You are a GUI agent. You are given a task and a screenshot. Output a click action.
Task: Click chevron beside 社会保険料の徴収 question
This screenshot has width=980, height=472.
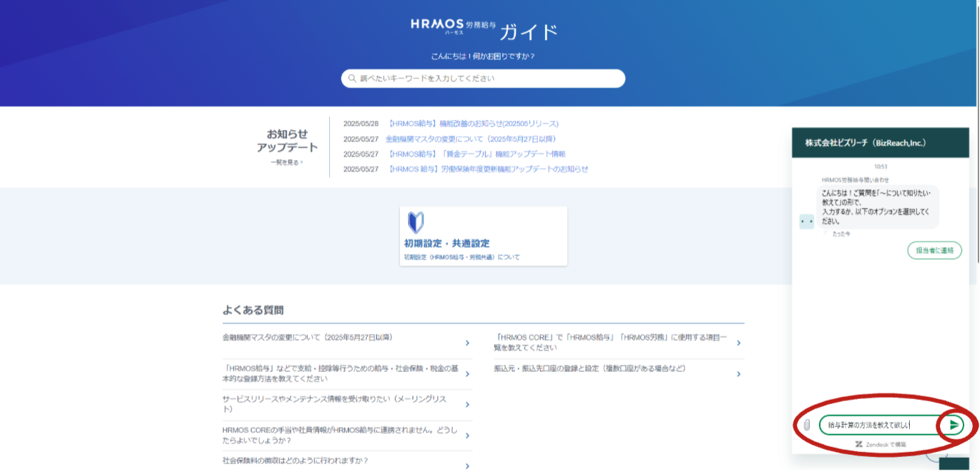pos(467,466)
